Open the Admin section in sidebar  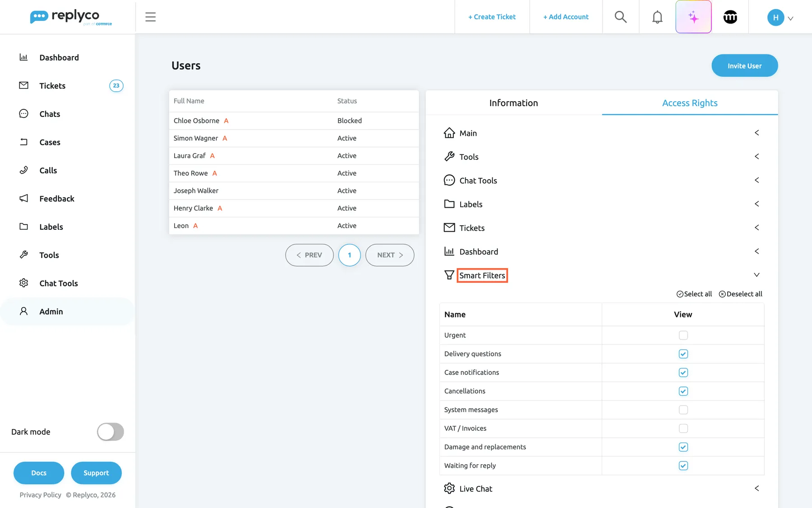click(x=51, y=312)
